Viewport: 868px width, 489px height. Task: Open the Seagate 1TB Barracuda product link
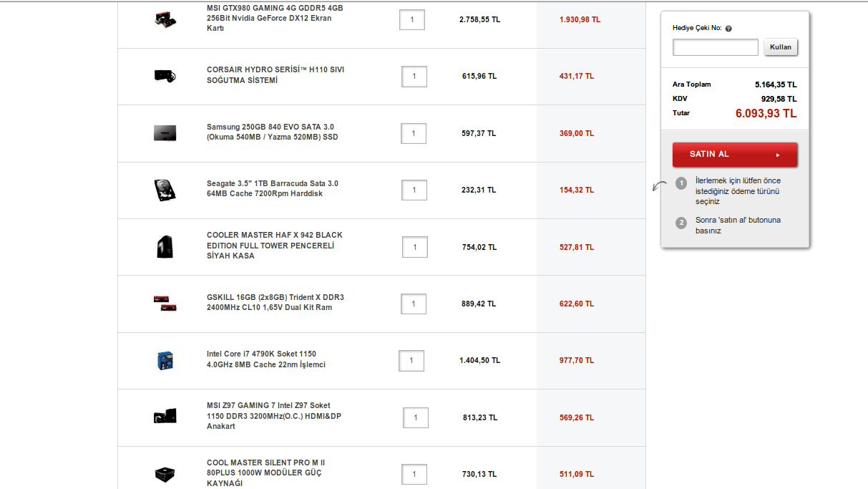(x=273, y=189)
